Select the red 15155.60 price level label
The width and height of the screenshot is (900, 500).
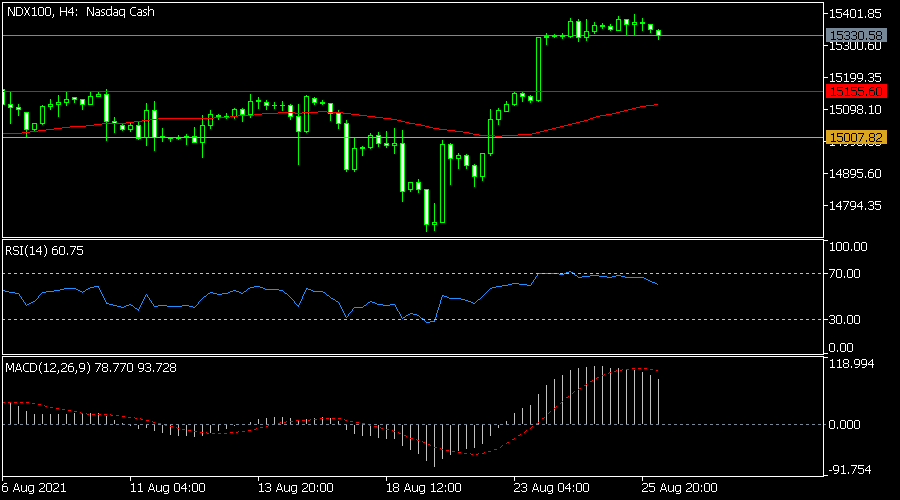856,91
